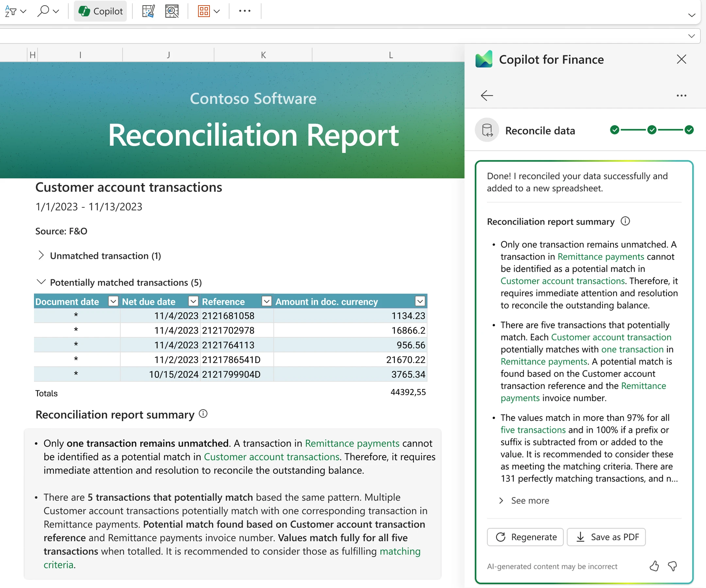
Task: Open the Copilot pane from the toolbar
Action: pos(100,11)
